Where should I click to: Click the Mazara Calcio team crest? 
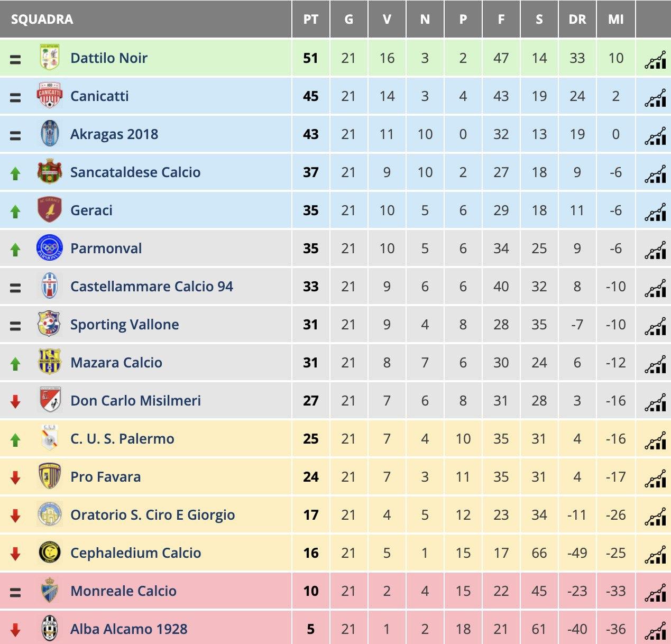[50, 362]
